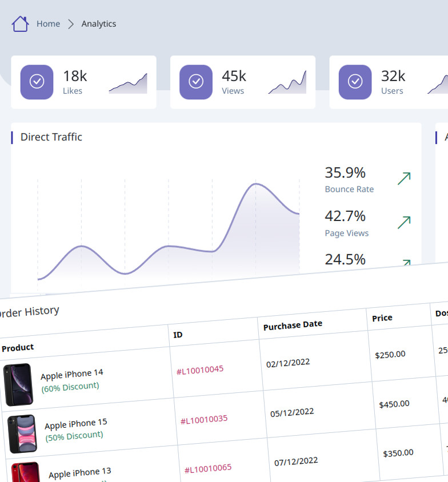This screenshot has width=448, height=482.
Task: Open order ID #L10010065
Action: pyautogui.click(x=208, y=469)
